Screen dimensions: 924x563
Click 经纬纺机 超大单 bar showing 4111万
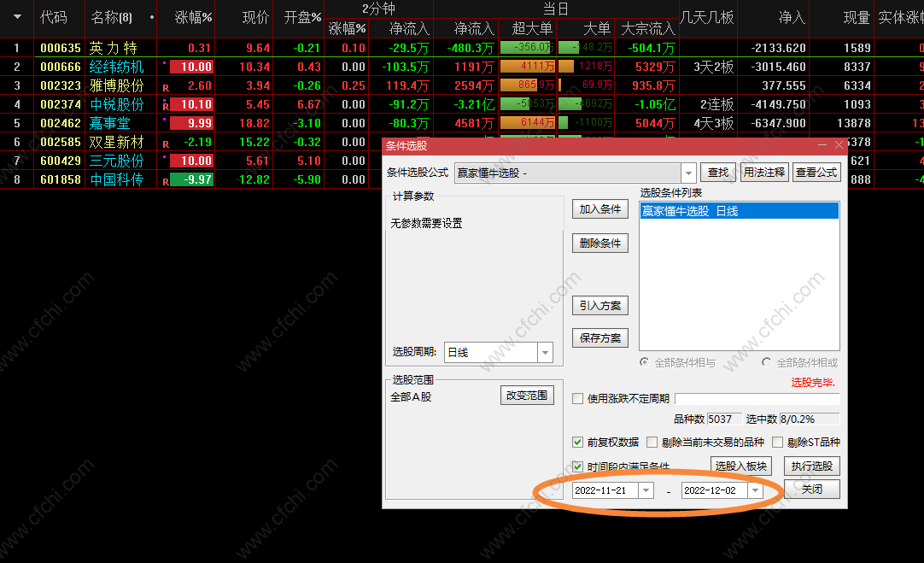pyautogui.click(x=528, y=67)
